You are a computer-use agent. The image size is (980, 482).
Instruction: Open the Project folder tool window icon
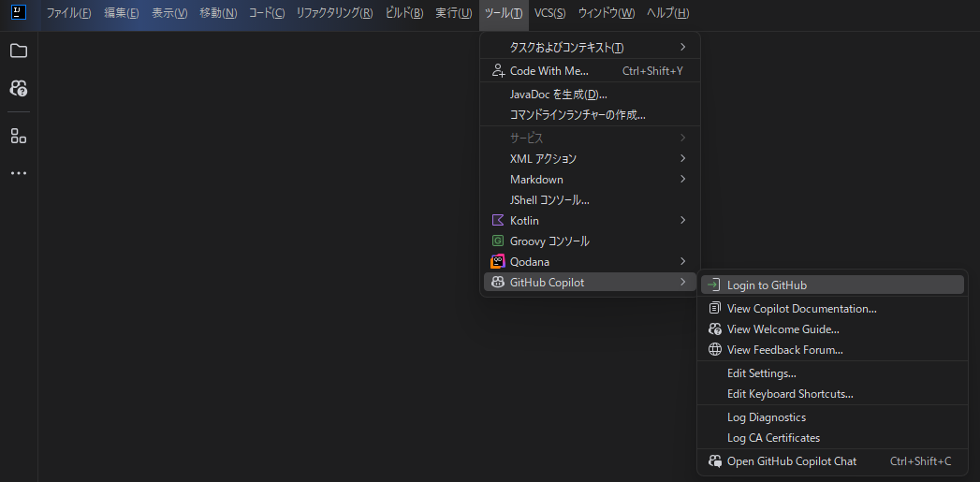coord(19,51)
